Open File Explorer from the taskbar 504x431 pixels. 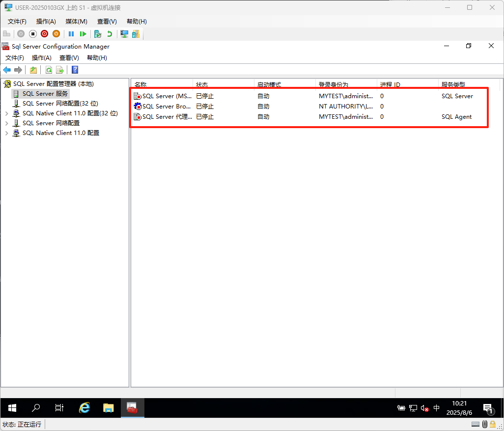(x=109, y=408)
